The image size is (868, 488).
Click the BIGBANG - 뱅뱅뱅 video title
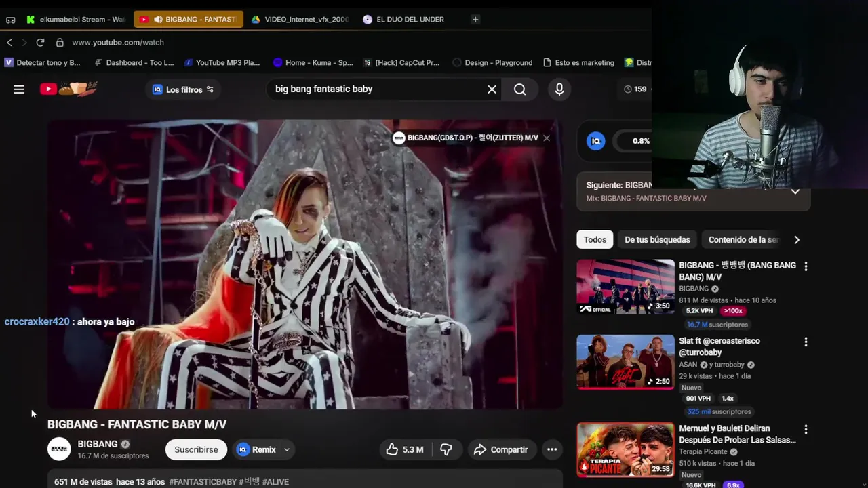[x=737, y=271]
